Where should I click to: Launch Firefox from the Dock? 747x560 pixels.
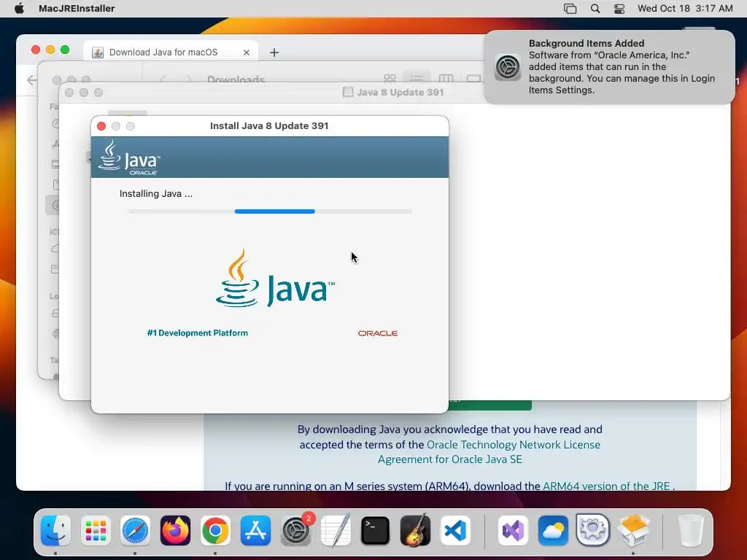tap(175, 531)
